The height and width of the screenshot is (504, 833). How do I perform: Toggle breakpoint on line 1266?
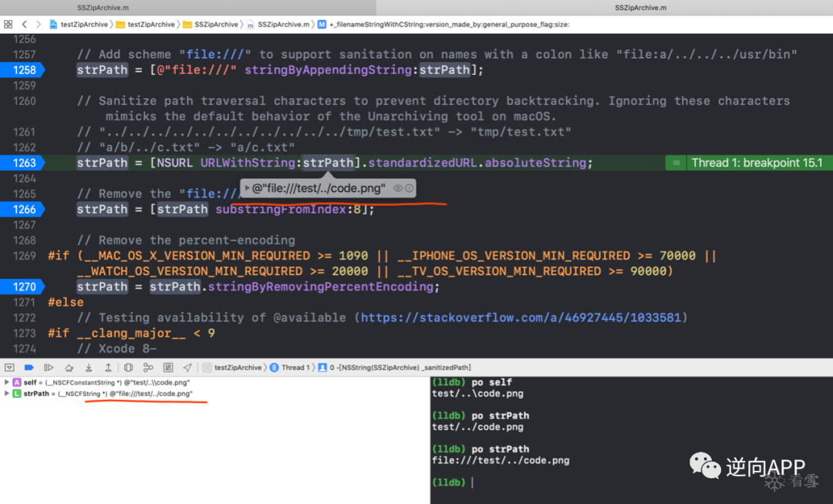coord(22,210)
